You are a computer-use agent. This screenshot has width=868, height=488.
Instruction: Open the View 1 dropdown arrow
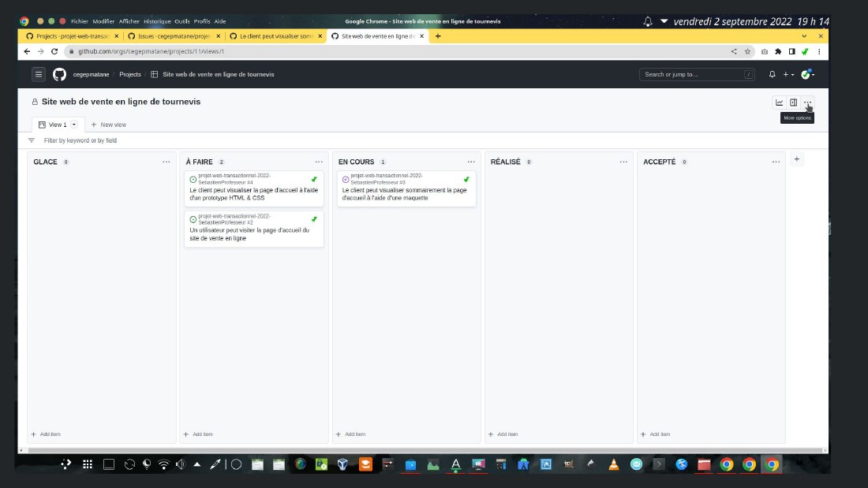click(74, 125)
